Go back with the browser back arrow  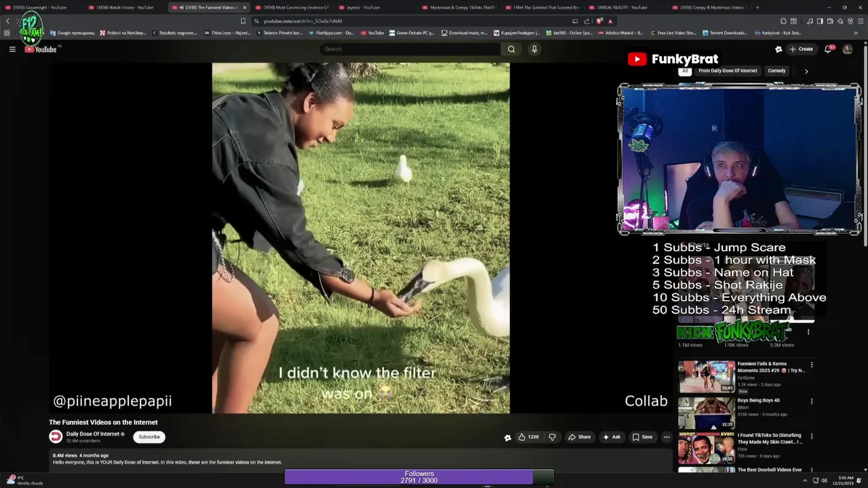(x=7, y=21)
